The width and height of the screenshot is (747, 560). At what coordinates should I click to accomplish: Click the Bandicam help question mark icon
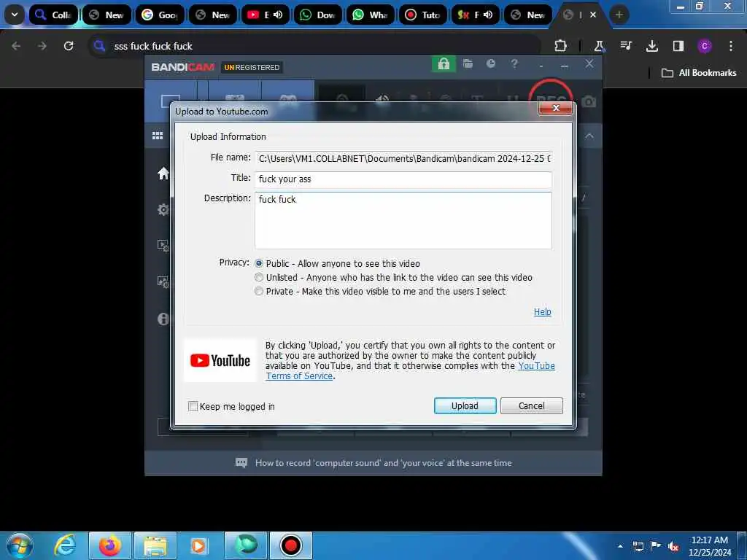(x=514, y=64)
